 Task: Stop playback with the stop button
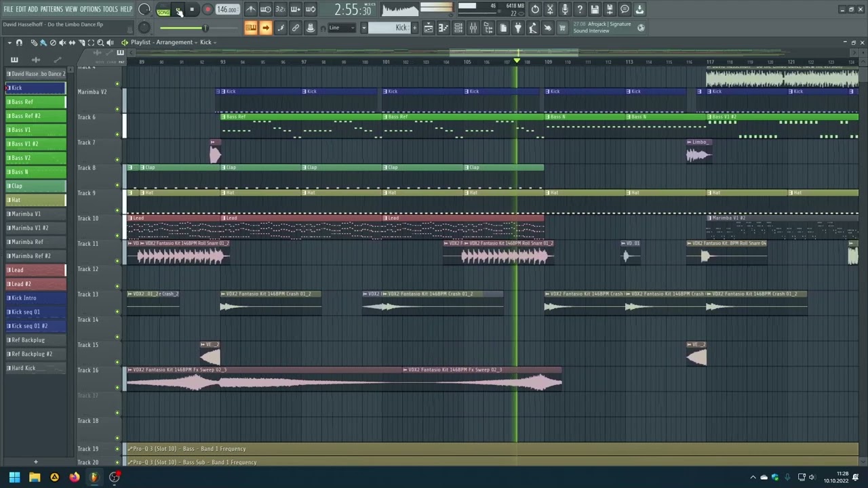click(192, 9)
